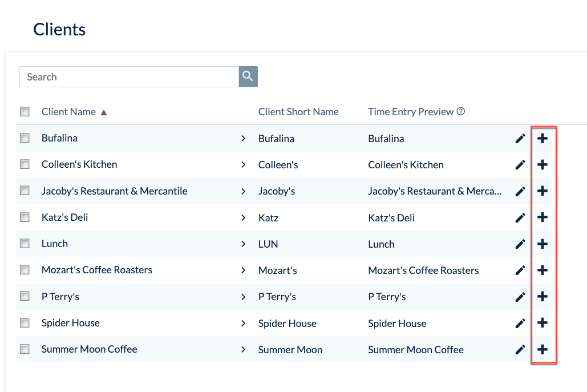
Task: Expand the Bufalina row chevron
Action: pyautogui.click(x=244, y=139)
